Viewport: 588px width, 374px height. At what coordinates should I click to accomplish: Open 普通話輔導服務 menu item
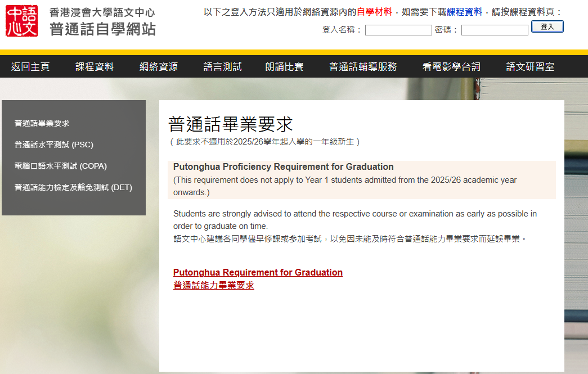[x=363, y=66]
